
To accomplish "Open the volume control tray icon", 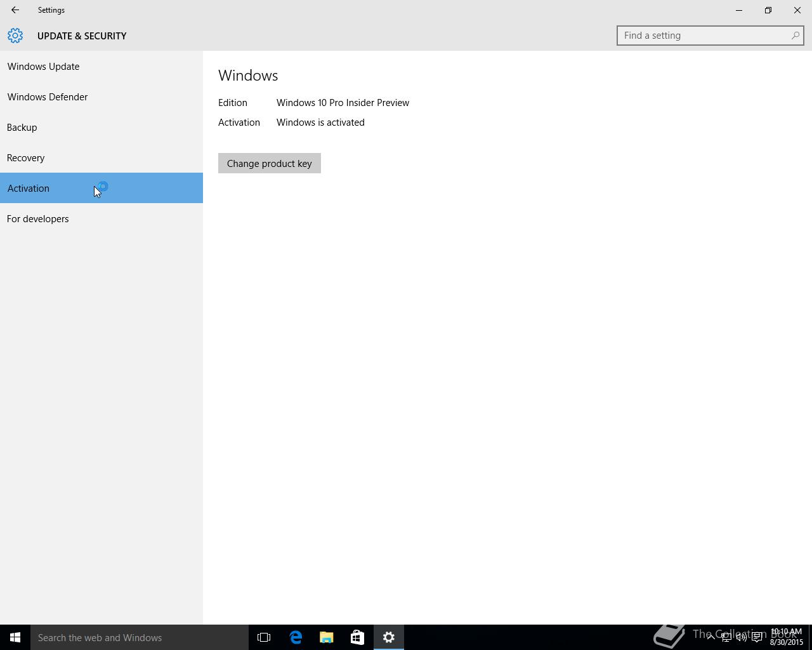I will point(741,637).
